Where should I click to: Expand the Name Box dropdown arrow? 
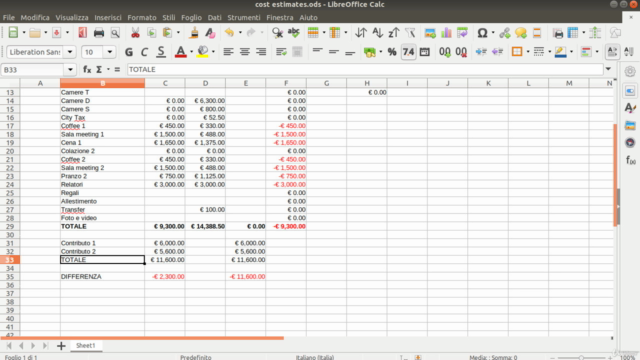[70, 69]
